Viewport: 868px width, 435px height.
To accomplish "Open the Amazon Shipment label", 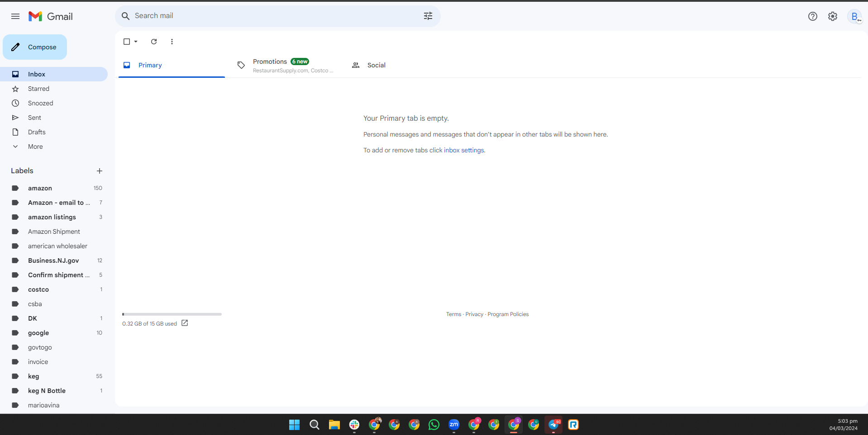I will coord(54,232).
